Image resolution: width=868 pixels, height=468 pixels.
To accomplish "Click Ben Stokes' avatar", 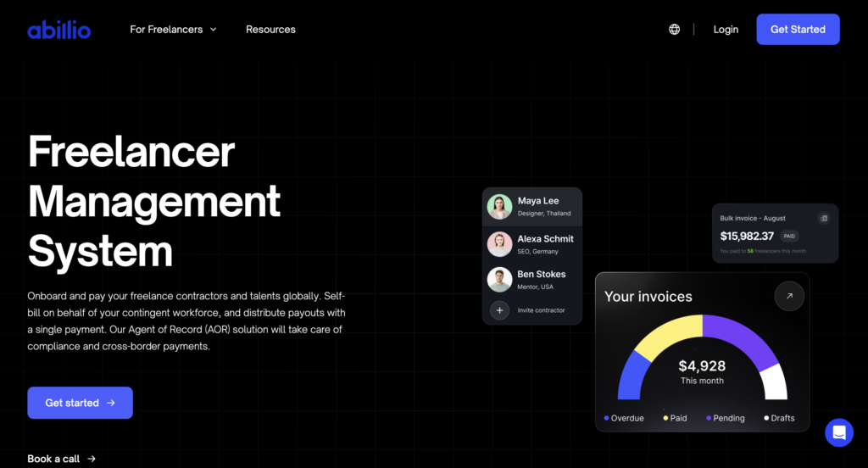I will [x=499, y=279].
